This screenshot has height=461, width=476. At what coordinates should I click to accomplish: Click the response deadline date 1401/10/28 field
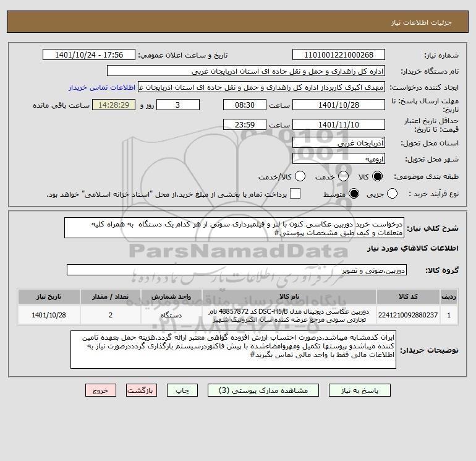click(339, 105)
